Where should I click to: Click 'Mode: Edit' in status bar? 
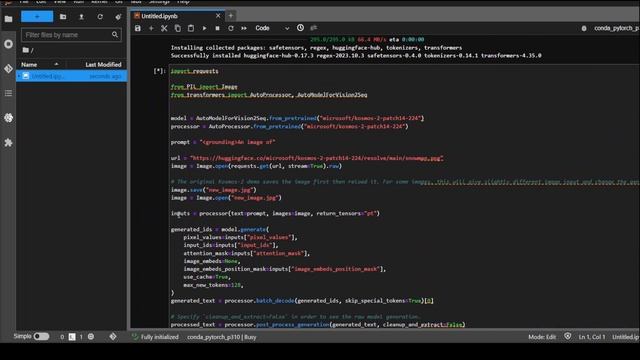pos(542,337)
